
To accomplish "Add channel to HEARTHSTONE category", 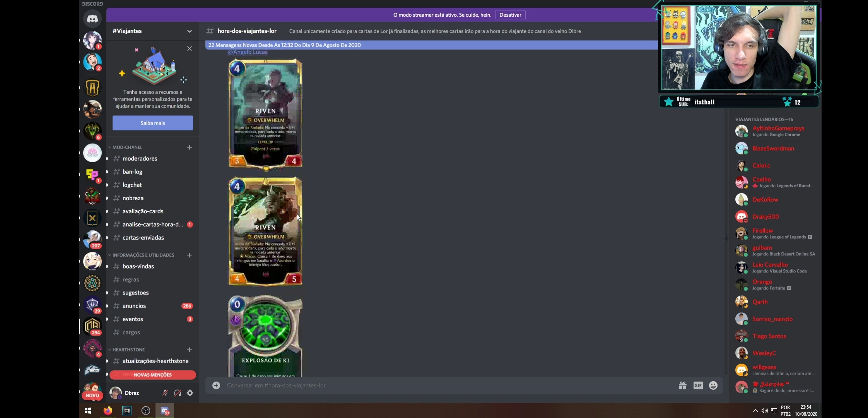I will 190,349.
